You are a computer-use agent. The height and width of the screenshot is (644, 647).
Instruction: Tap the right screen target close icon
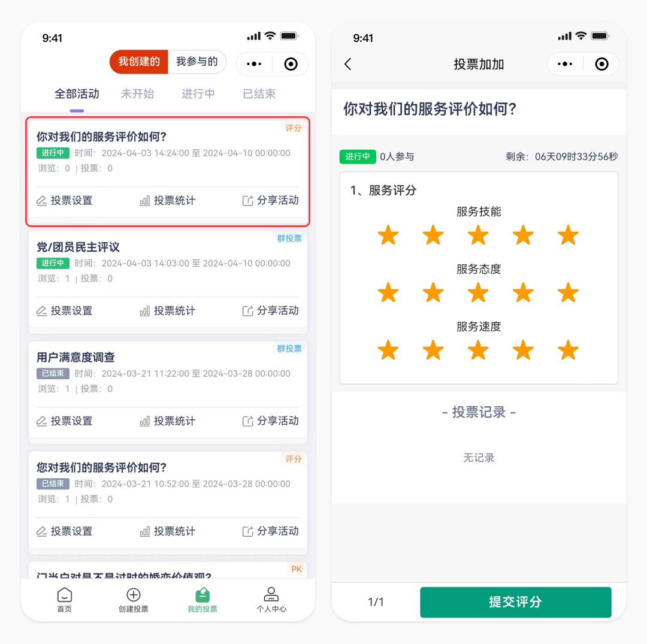pos(601,64)
